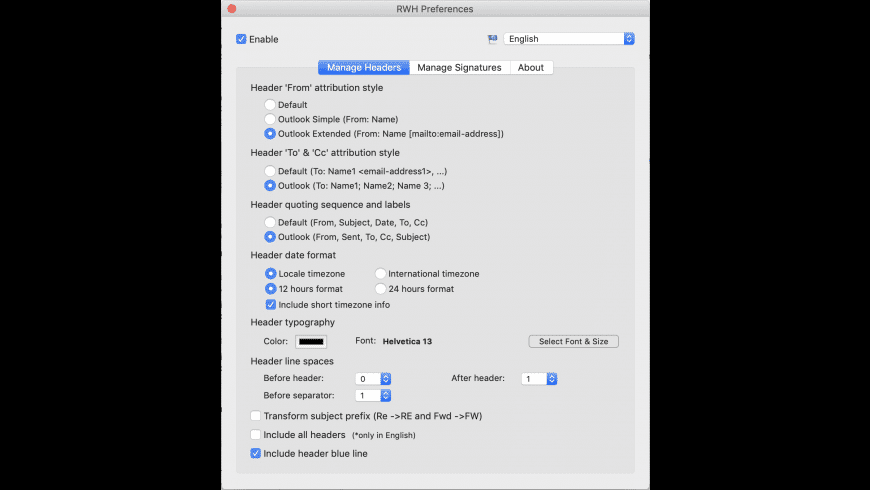The width and height of the screenshot is (870, 490).
Task: Click the Helvetica 13 font label
Action: [407, 341]
